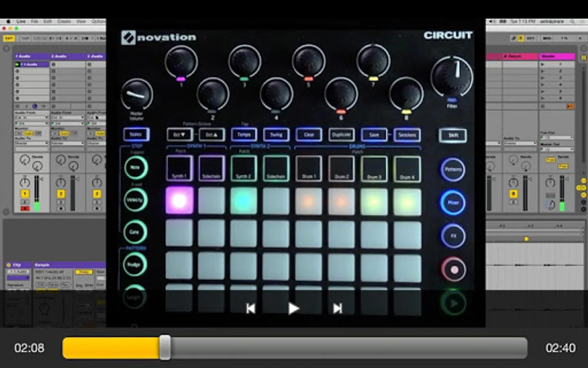Click the round Gate button on Circuit
The image size is (588, 368).
135,232
